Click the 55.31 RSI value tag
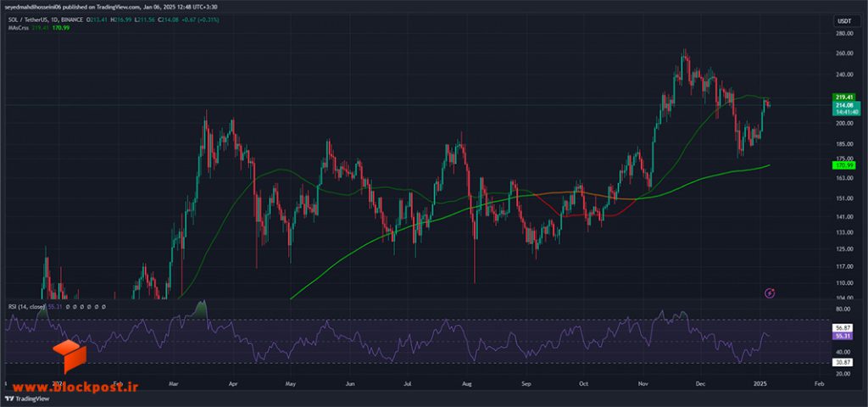868x407 pixels. (x=843, y=336)
